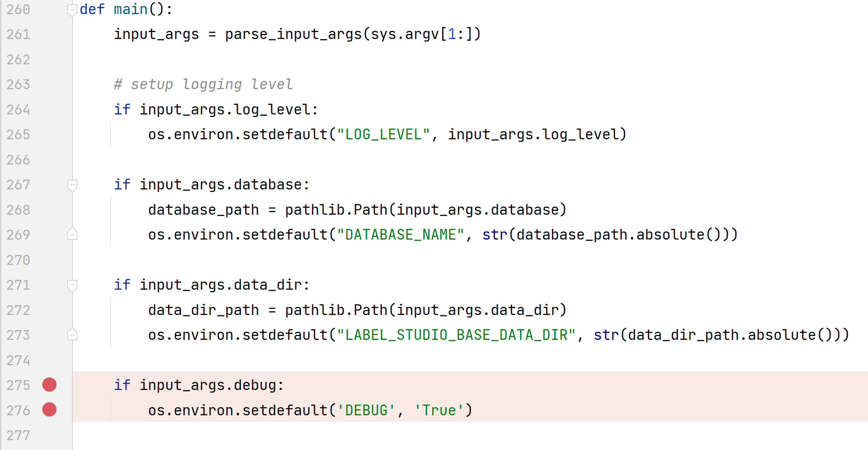
Task: Click the parse_input_args function call
Action: click(x=293, y=34)
